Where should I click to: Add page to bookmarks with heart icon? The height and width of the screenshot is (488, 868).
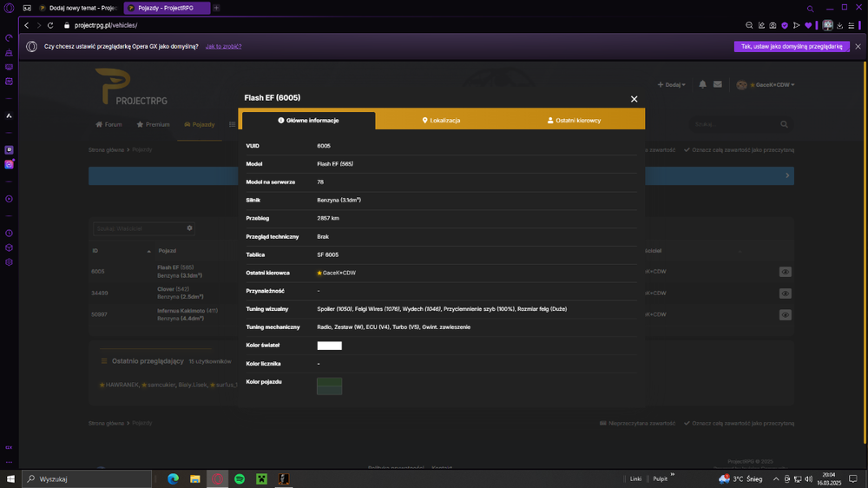[x=808, y=25]
